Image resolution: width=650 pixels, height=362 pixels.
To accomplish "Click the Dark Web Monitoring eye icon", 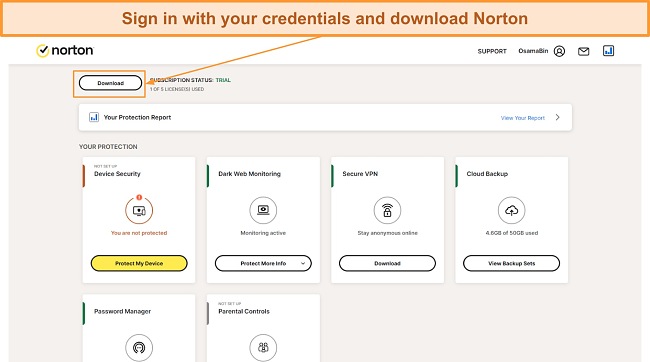I will [263, 210].
